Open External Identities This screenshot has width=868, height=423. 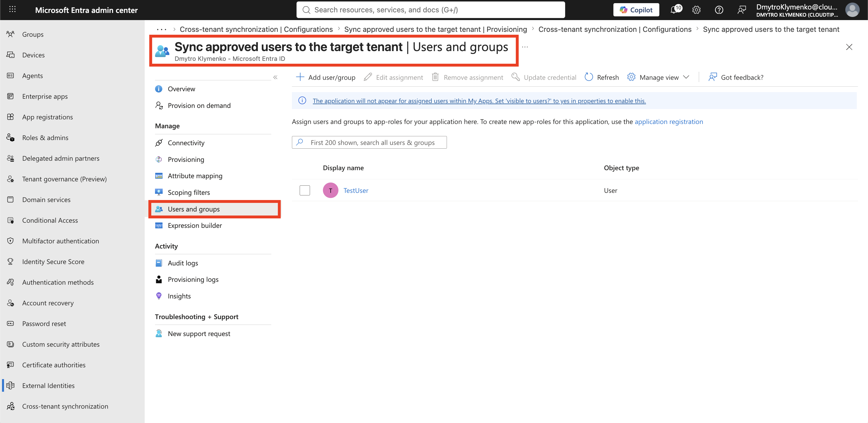tap(48, 386)
